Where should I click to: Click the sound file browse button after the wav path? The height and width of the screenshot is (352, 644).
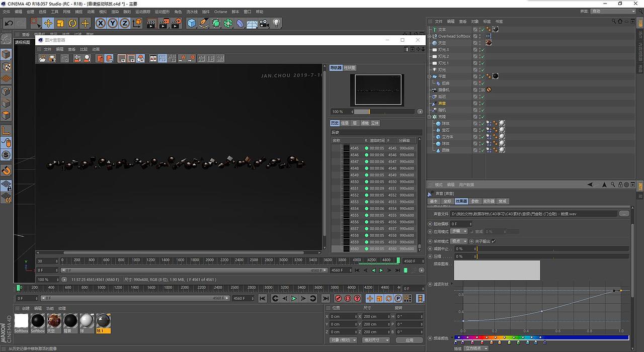623,213
